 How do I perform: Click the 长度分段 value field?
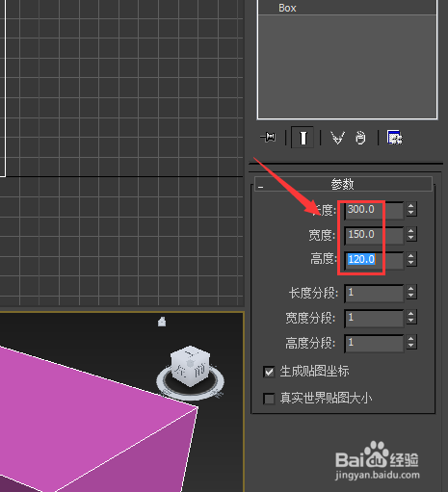pyautogui.click(x=374, y=293)
